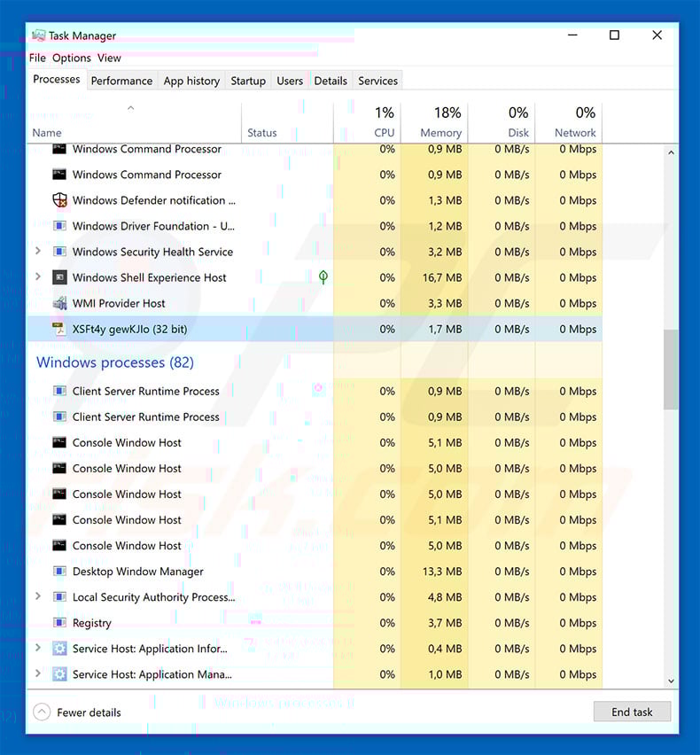The image size is (700, 755).
Task: Sort by the CPU column header
Action: (368, 122)
